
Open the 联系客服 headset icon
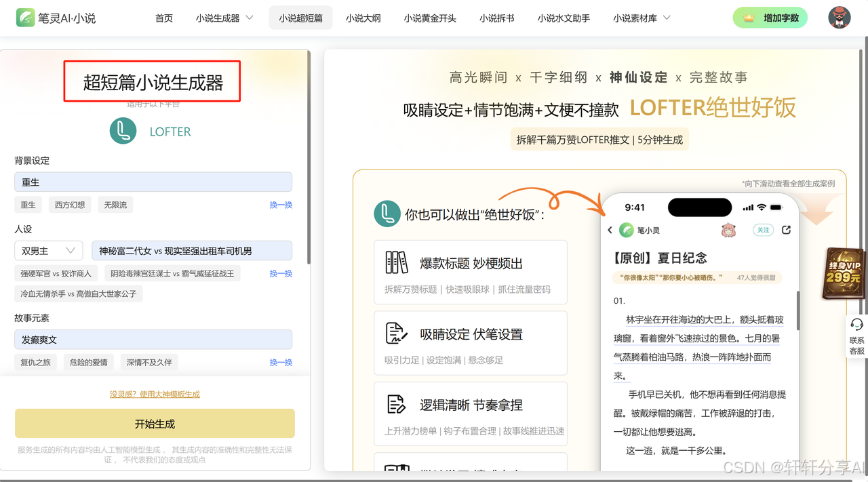[x=856, y=325]
